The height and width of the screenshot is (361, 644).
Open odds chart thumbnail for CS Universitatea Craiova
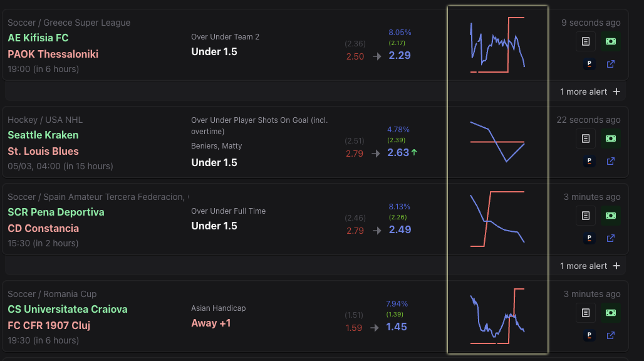(x=497, y=316)
